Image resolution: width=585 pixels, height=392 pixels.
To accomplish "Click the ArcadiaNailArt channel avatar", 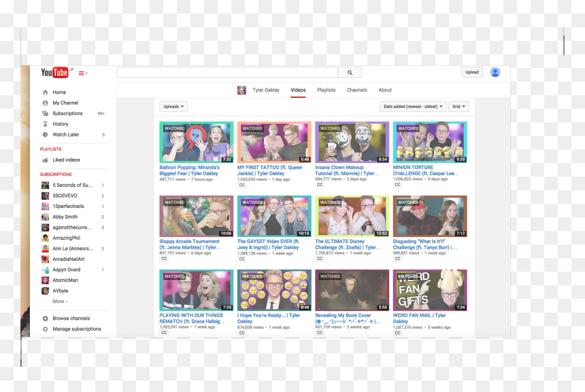I will (x=45, y=259).
